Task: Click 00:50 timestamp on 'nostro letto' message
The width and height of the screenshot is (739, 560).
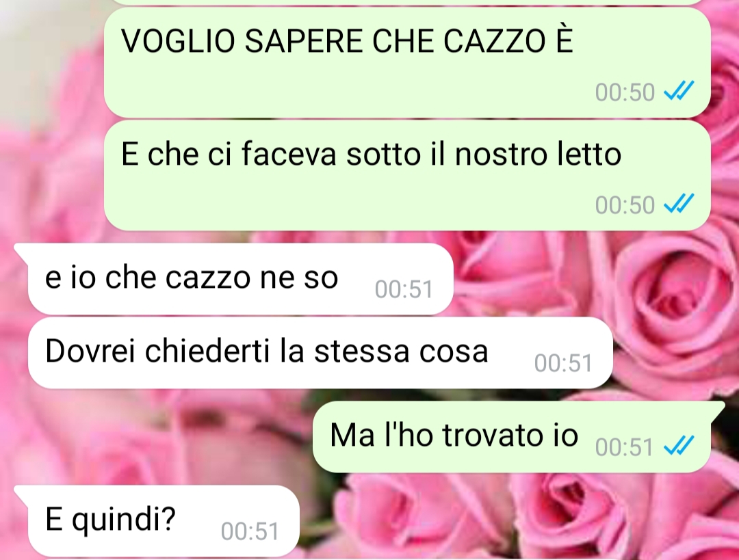Action: coord(625,205)
